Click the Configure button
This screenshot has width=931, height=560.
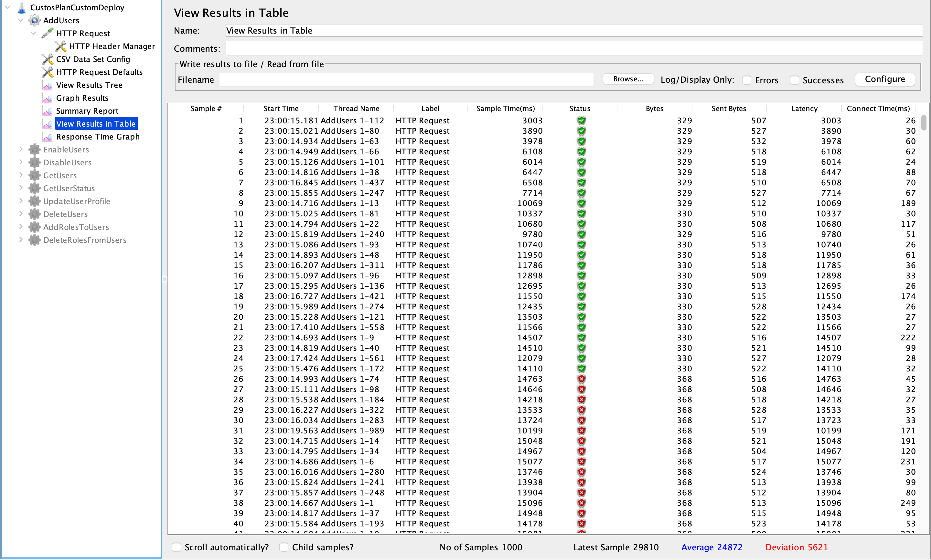884,79
